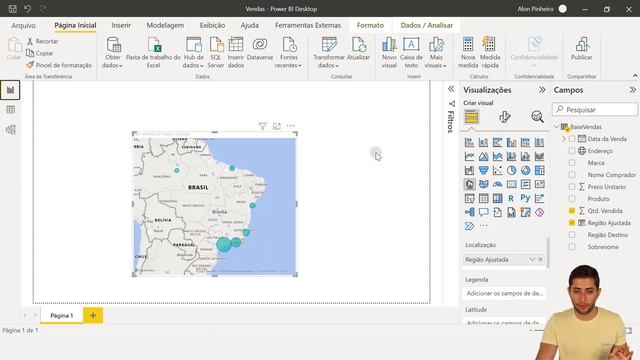The height and width of the screenshot is (360, 640).
Task: Select the Area chart visual
Action: point(483,156)
